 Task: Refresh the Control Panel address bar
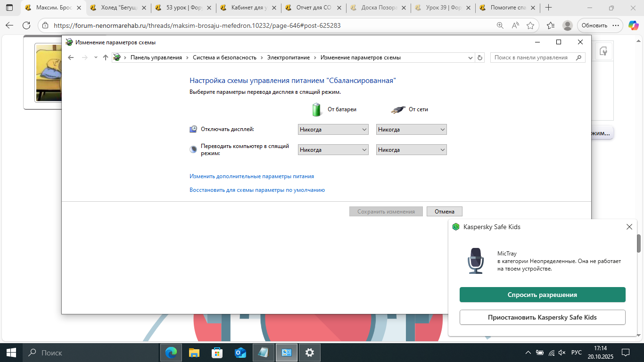(x=480, y=58)
